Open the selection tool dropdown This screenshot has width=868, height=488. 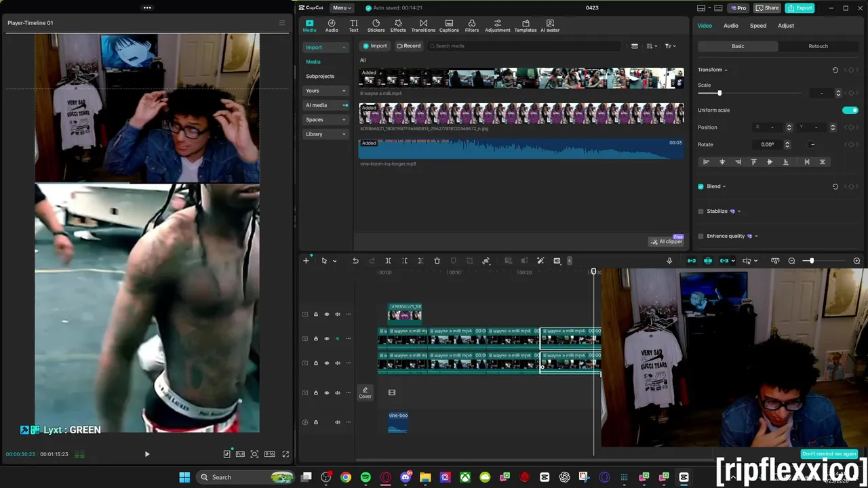(x=334, y=261)
